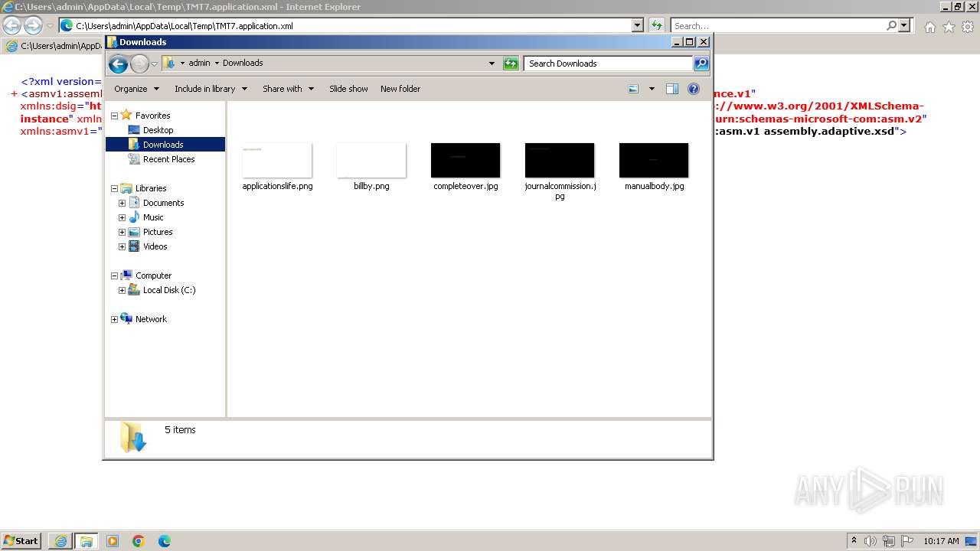The width and height of the screenshot is (980, 551).
Task: Open the Share with menu
Action: [288, 89]
